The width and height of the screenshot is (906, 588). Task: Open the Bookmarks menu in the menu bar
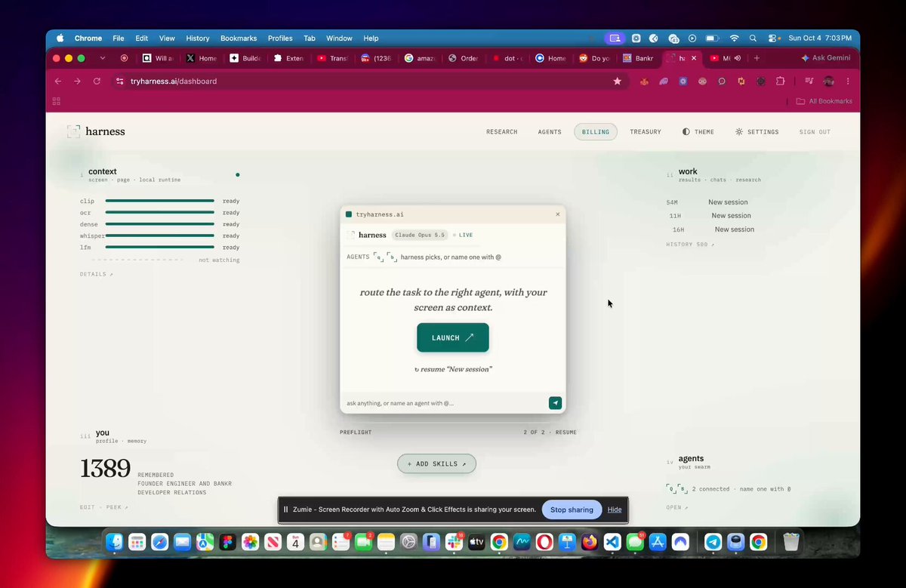239,38
